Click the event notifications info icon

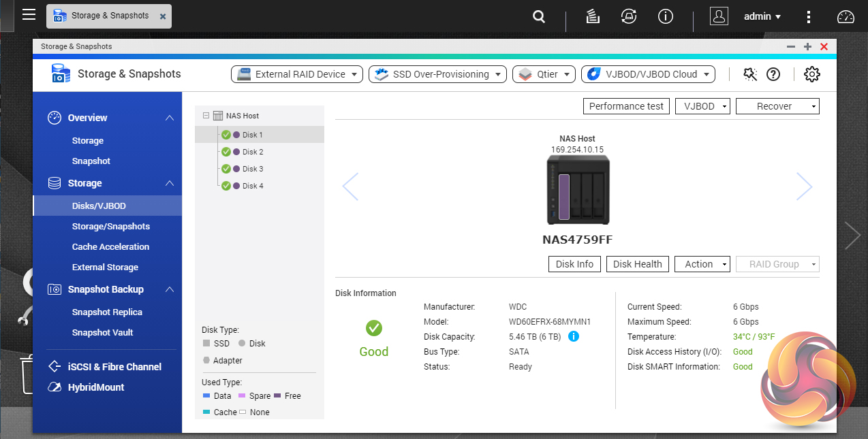pyautogui.click(x=665, y=17)
